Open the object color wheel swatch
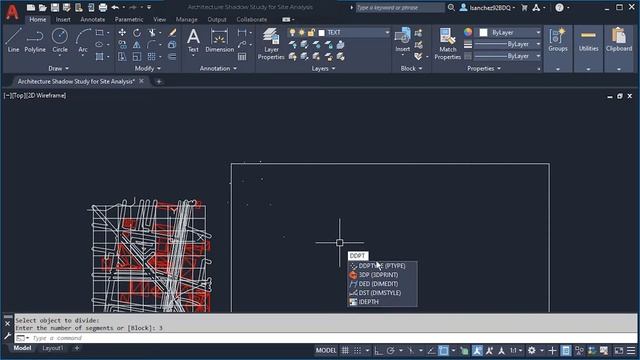This screenshot has width=640, height=360. point(468,32)
